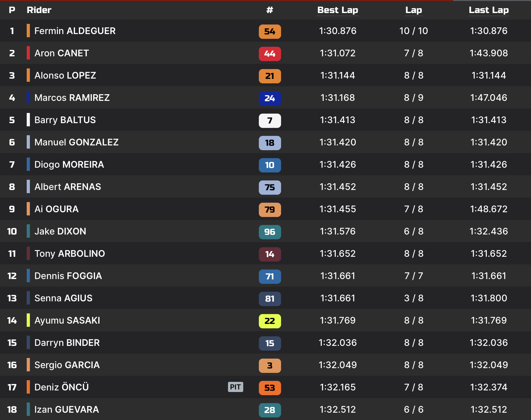Open rider Alonso LOPEZ's entry
The image size is (531, 420).
click(x=65, y=75)
